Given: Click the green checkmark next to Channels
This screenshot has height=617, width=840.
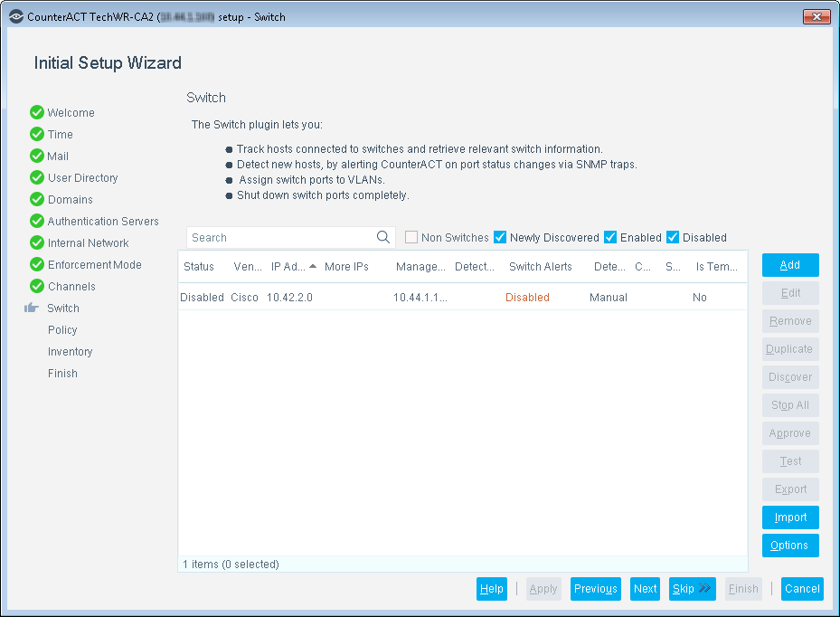Looking at the screenshot, I should point(37,286).
